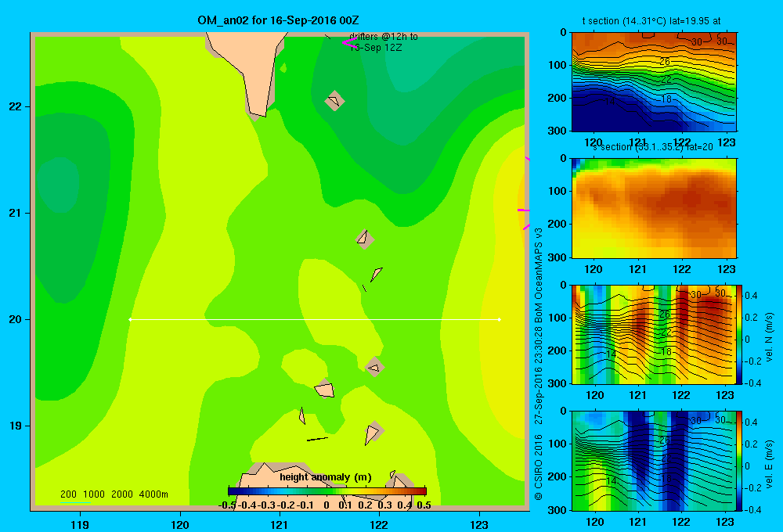Click the height anomaly (m) label
The image size is (783, 532).
[x=326, y=477]
